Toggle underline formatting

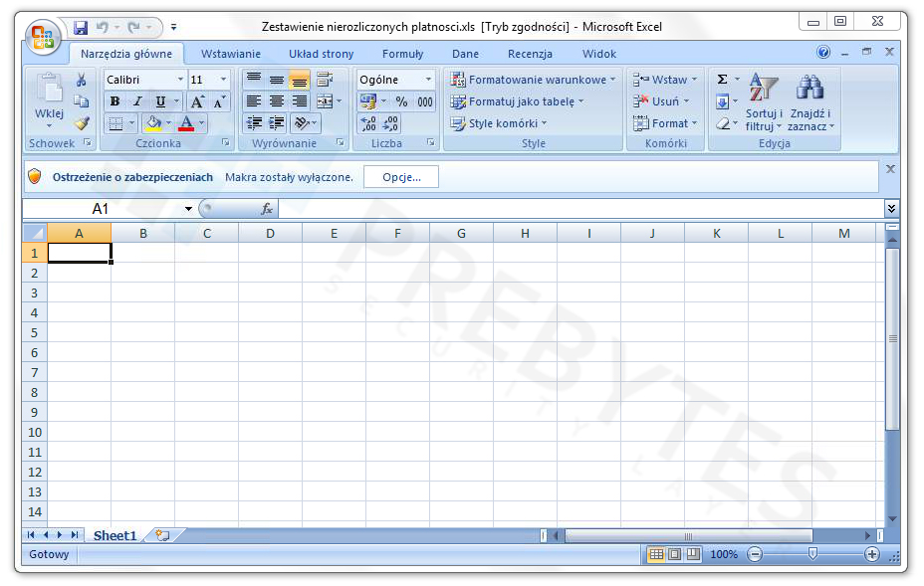[x=159, y=101]
